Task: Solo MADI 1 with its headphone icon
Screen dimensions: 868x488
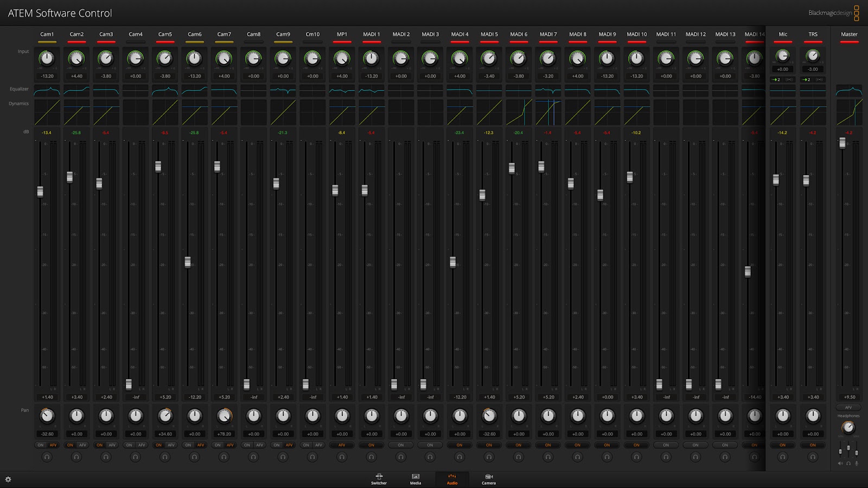Action: click(x=372, y=457)
